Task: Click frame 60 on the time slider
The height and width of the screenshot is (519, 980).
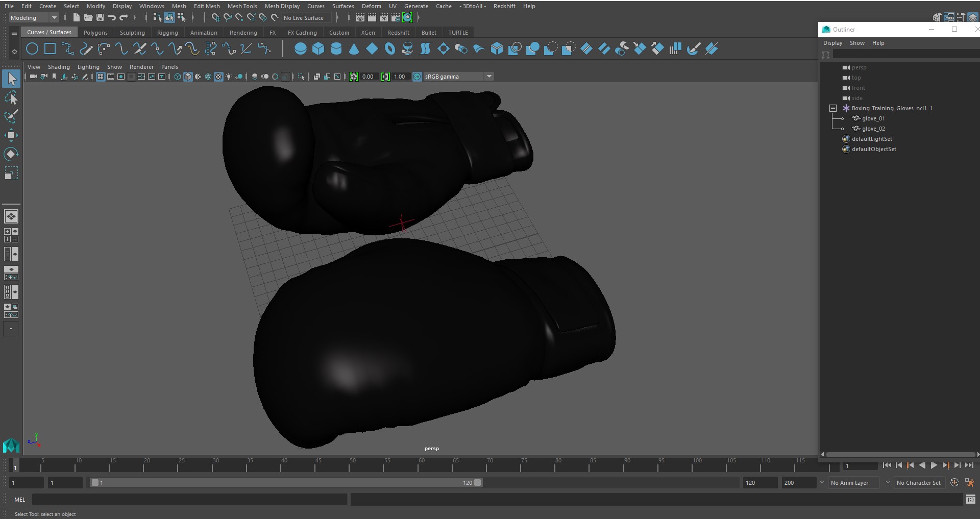Action: pyautogui.click(x=422, y=465)
